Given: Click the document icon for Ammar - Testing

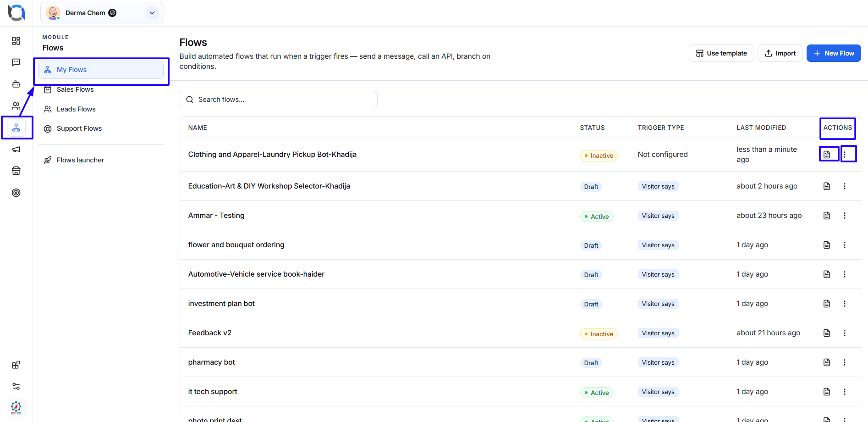Looking at the screenshot, I should point(827,216).
